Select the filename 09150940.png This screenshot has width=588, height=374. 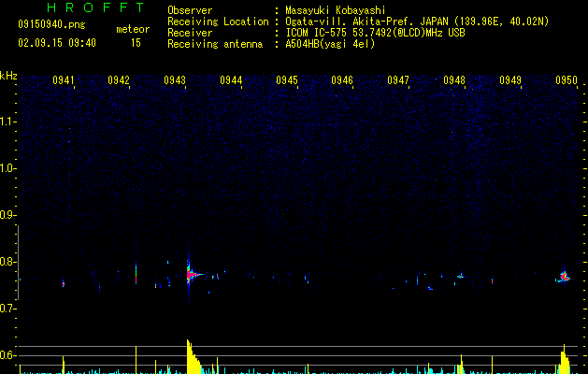(51, 25)
